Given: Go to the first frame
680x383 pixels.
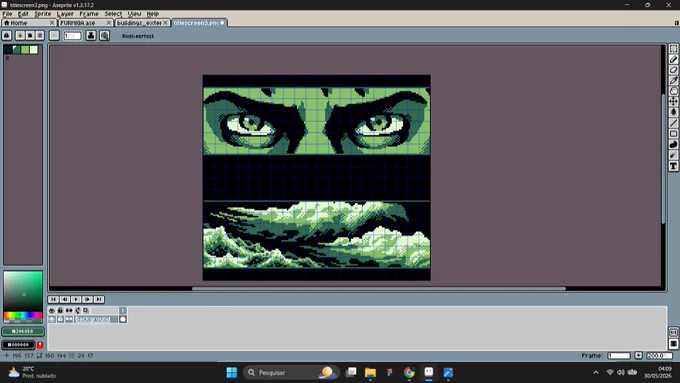Looking at the screenshot, I should [53, 299].
